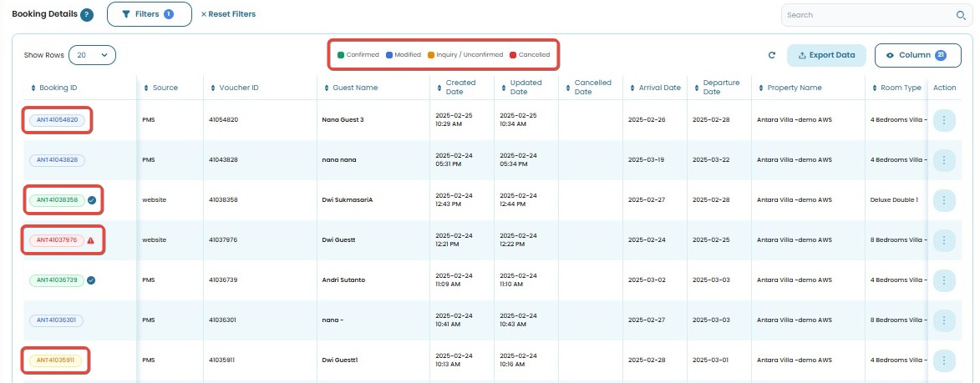The width and height of the screenshot is (980, 383).
Task: Click the verified checkmark beside ANT41036739
Action: pos(91,280)
